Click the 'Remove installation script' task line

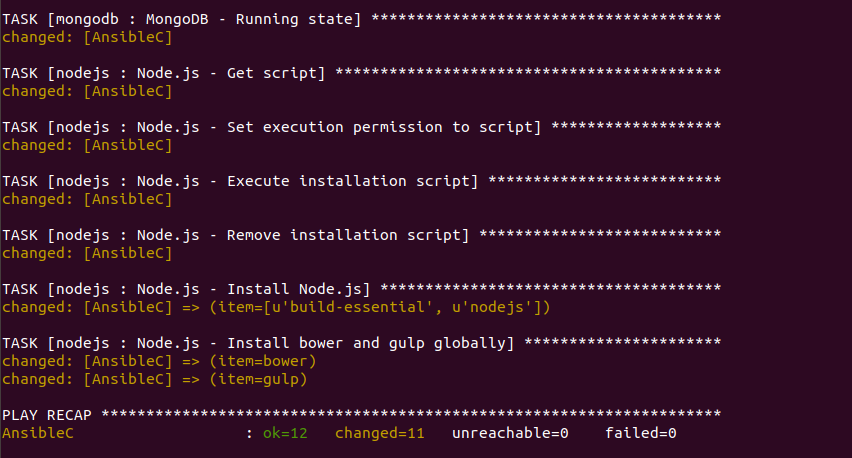[x=361, y=235]
